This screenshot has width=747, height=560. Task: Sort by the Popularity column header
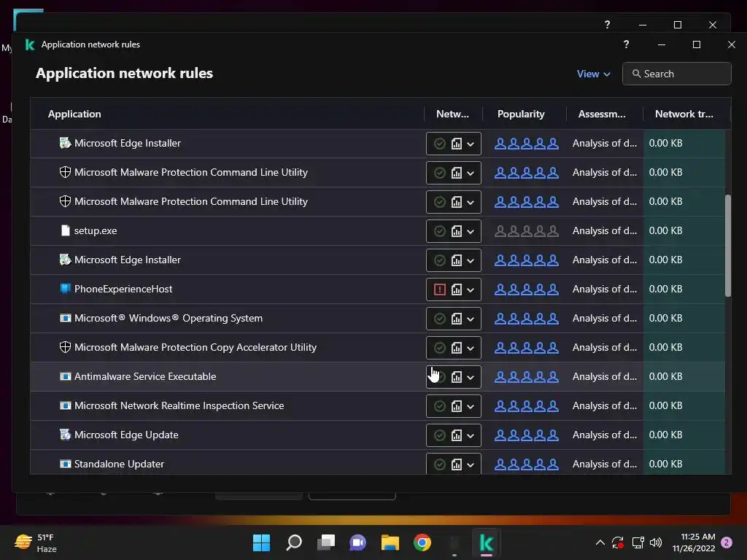tap(521, 114)
